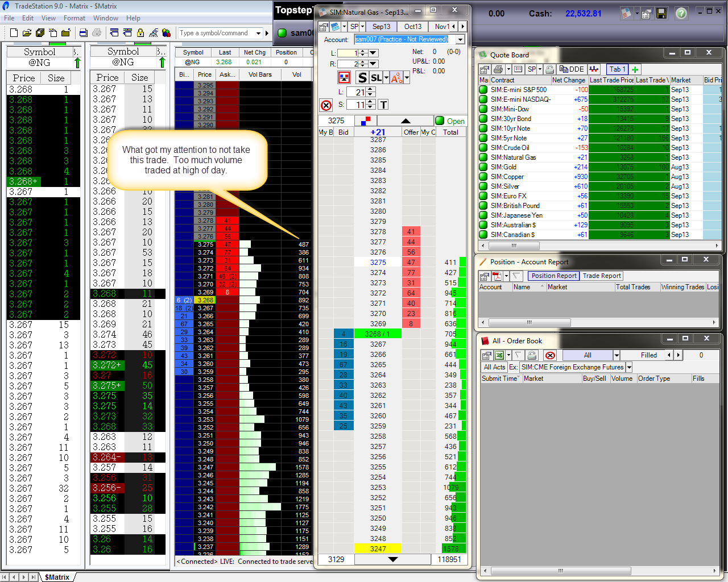Select Tab 1 in Quote Board

(617, 69)
